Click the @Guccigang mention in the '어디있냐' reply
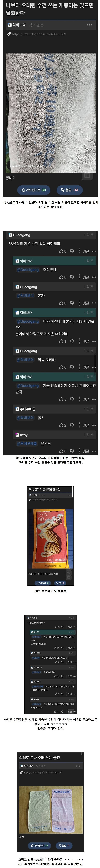 pos(28,270)
